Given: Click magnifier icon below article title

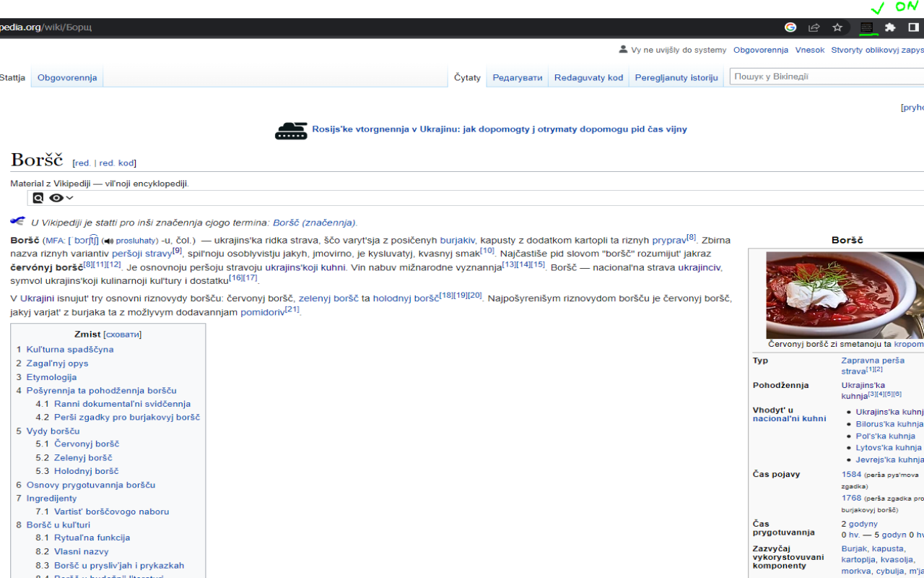Looking at the screenshot, I should pyautogui.click(x=38, y=198).
